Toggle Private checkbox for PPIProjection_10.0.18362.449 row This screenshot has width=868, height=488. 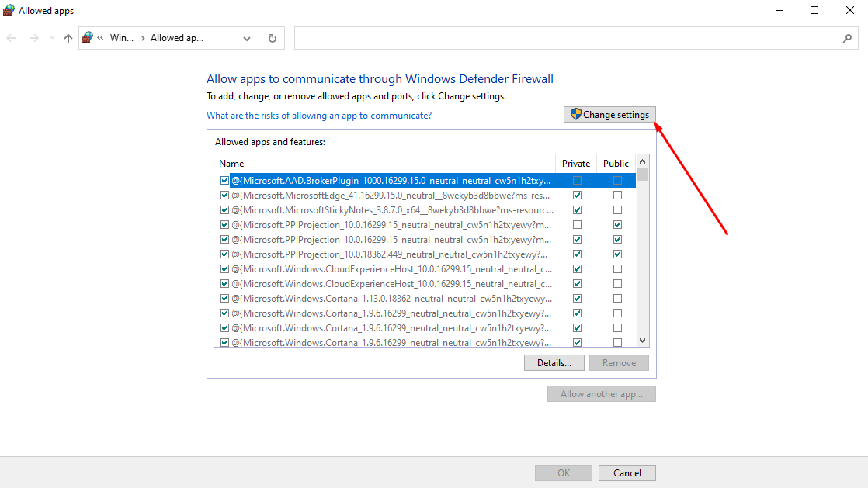577,254
